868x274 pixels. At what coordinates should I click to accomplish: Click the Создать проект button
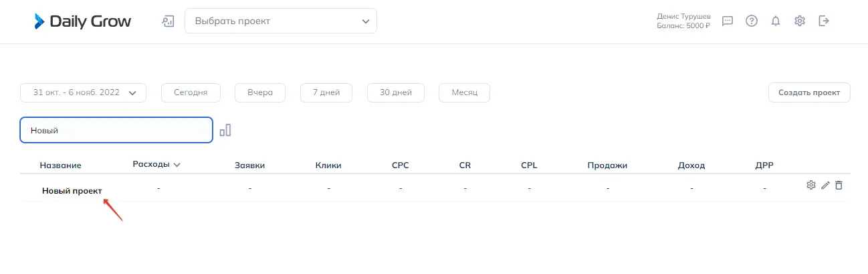(809, 92)
